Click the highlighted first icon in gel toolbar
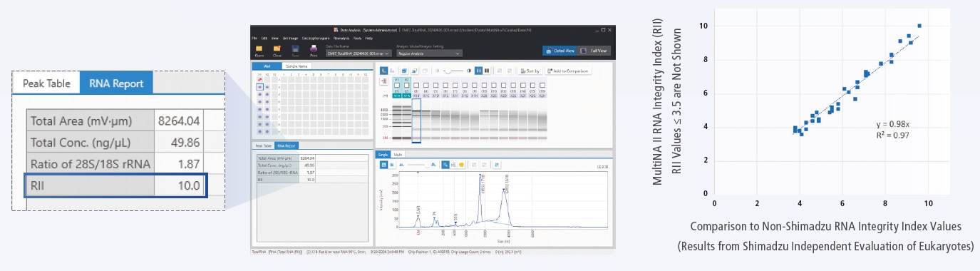 point(383,71)
